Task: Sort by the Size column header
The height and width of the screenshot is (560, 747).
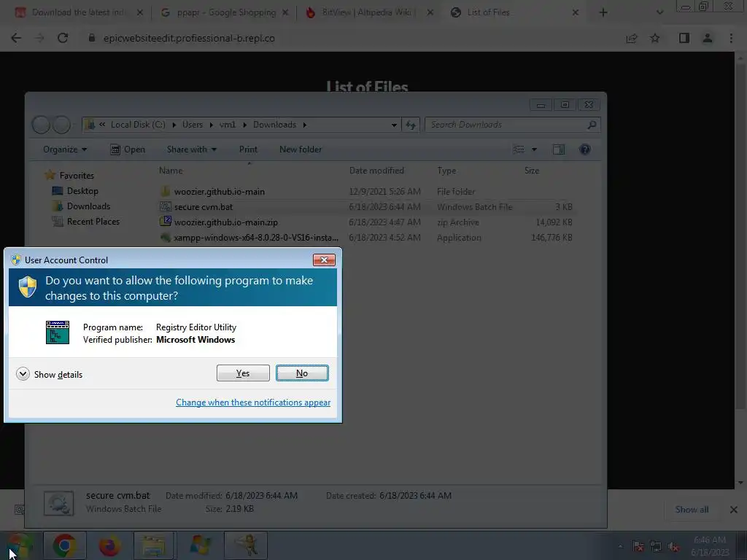Action: [x=532, y=170]
